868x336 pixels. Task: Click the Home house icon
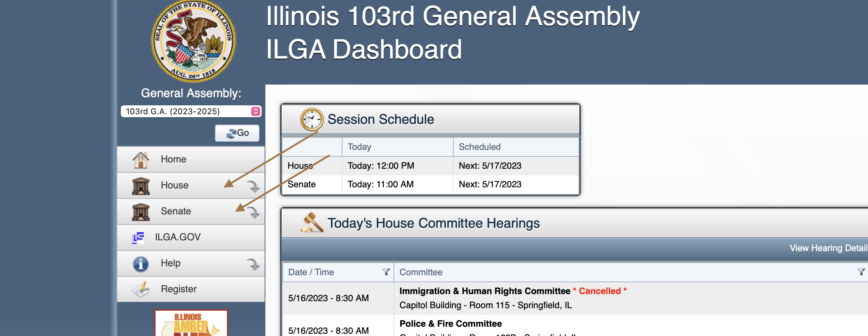pyautogui.click(x=140, y=160)
